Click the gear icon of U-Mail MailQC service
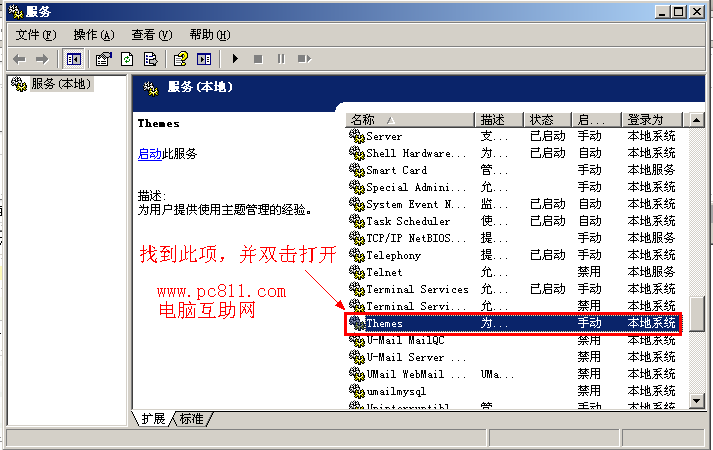This screenshot has height=450, width=713. [x=357, y=341]
